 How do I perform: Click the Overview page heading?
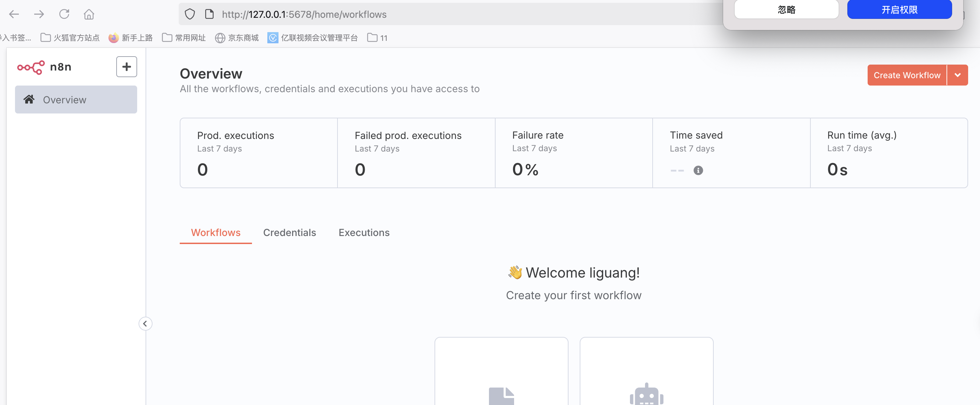click(211, 73)
